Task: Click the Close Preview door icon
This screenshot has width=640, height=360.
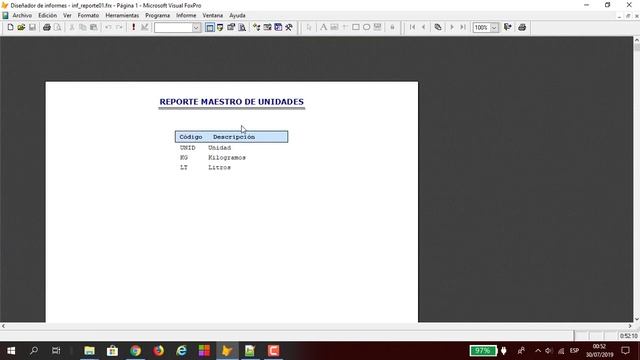Action: coord(507,27)
